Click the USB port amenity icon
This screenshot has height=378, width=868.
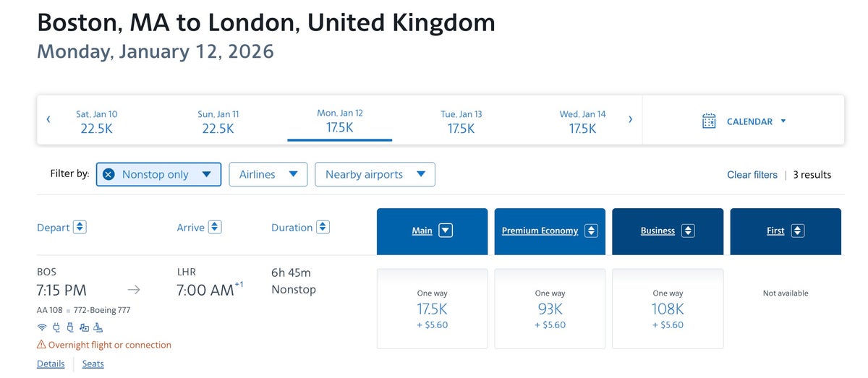69,327
